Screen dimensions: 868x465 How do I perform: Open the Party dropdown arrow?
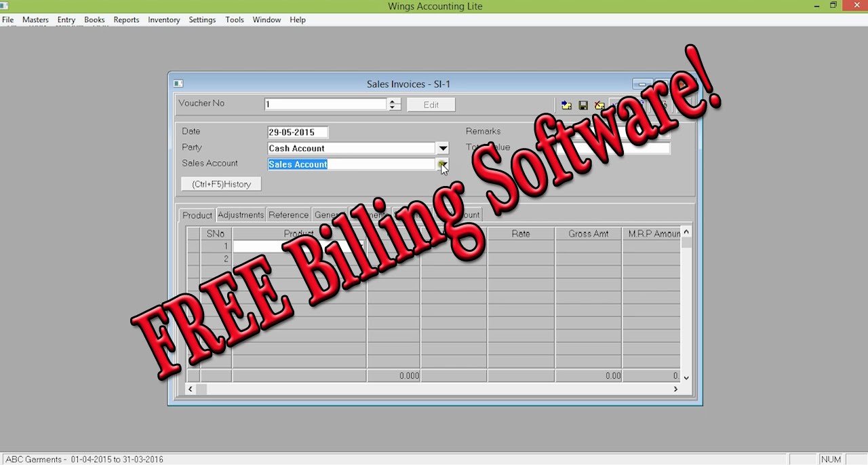(443, 148)
